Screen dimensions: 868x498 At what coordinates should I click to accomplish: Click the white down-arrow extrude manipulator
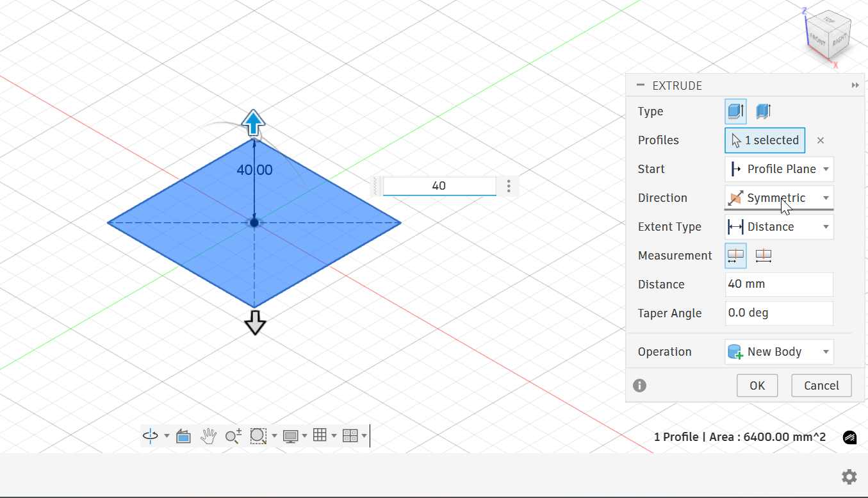coord(255,322)
